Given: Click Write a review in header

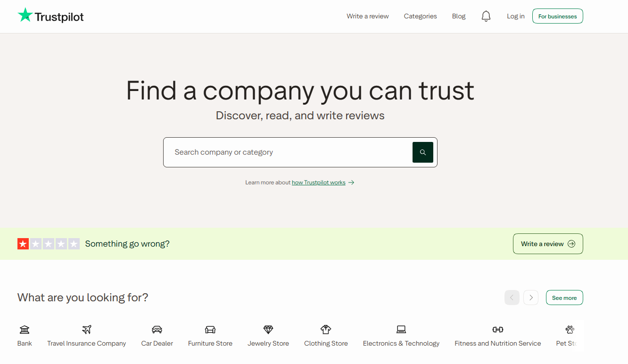Looking at the screenshot, I should pyautogui.click(x=368, y=16).
